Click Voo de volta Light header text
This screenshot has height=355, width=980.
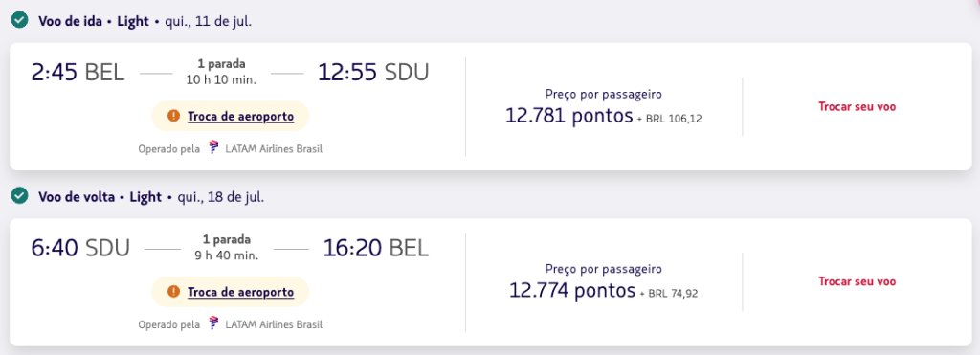coord(100,197)
